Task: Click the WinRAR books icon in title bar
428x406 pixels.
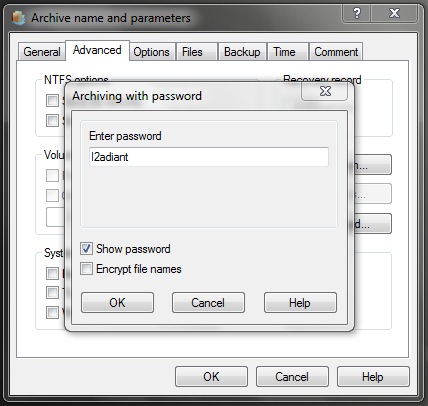Action: 19,18
